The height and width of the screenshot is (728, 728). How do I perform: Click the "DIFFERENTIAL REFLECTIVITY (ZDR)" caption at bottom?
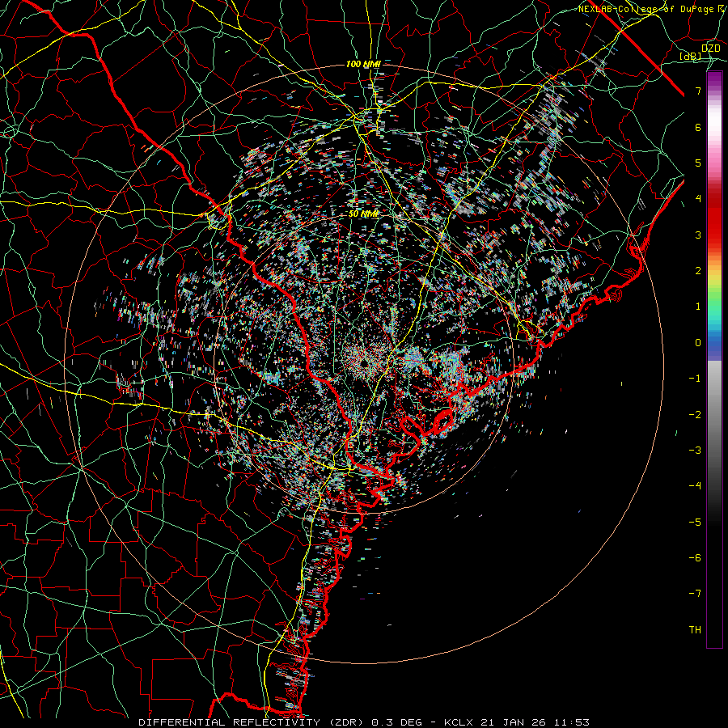tap(253, 722)
